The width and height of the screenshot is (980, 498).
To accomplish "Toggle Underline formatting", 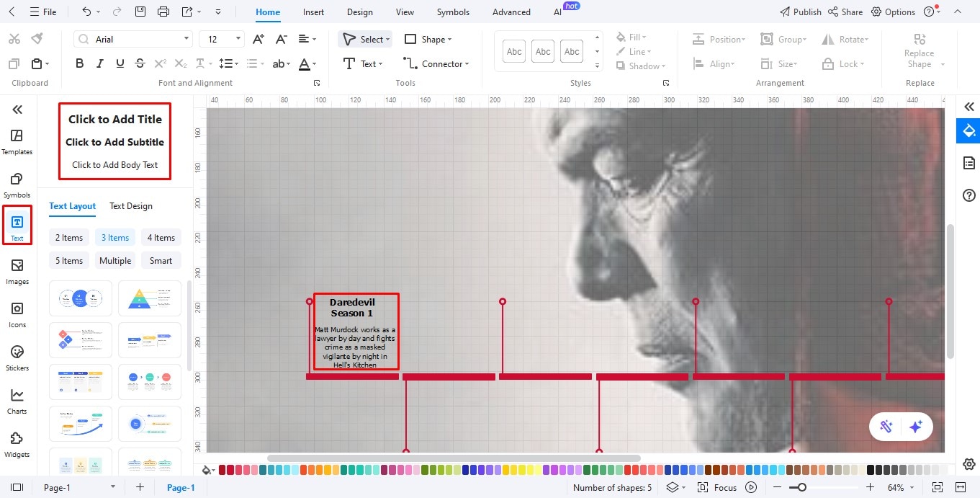I will click(x=120, y=63).
